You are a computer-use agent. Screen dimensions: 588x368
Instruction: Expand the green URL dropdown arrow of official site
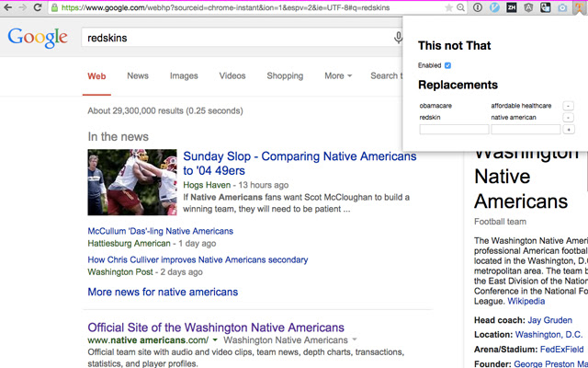215,340
